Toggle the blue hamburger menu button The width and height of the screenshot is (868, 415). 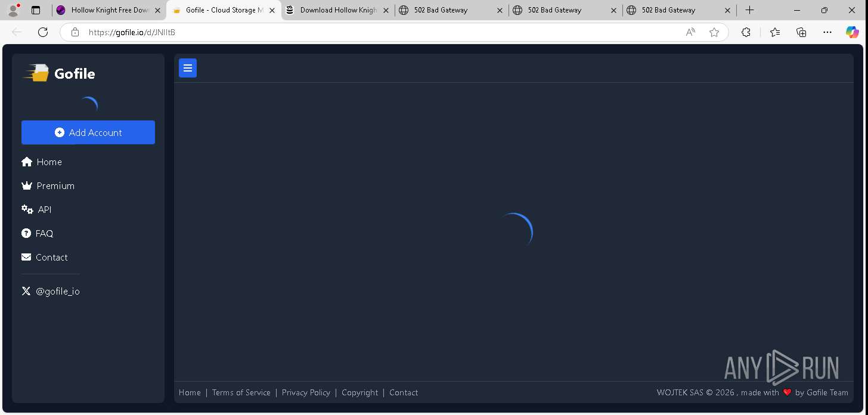click(188, 68)
